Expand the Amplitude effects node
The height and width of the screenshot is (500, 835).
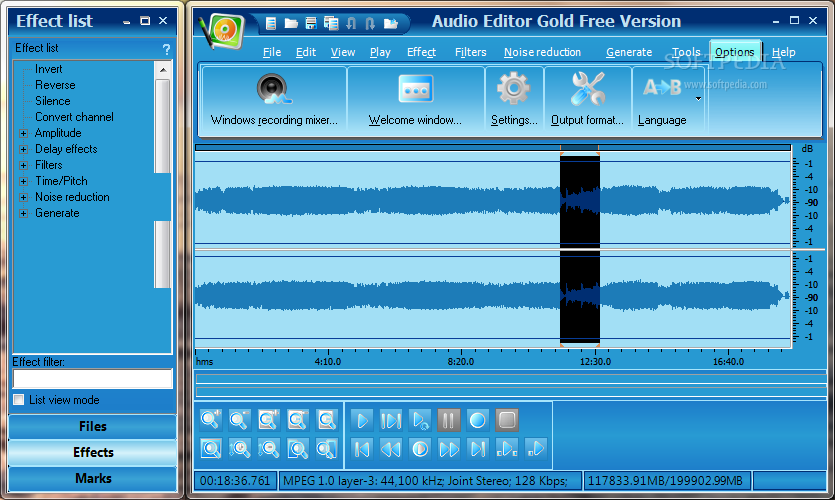[x=23, y=133]
